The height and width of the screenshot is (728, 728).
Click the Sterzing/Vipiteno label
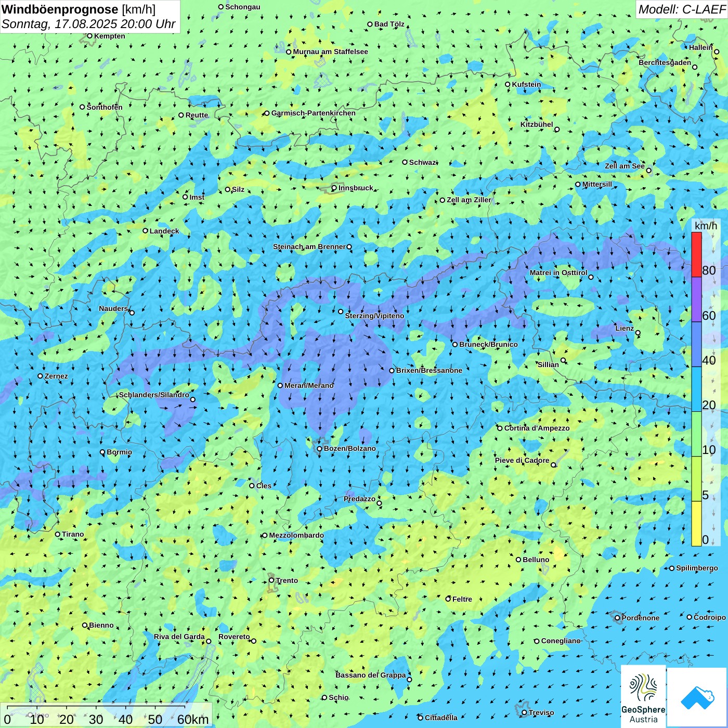click(374, 316)
